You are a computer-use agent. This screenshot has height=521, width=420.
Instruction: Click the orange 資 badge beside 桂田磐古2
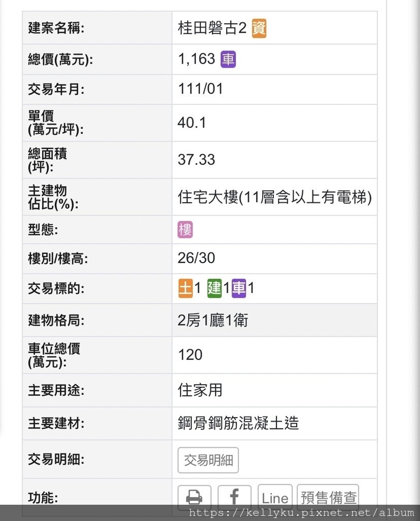click(x=259, y=28)
